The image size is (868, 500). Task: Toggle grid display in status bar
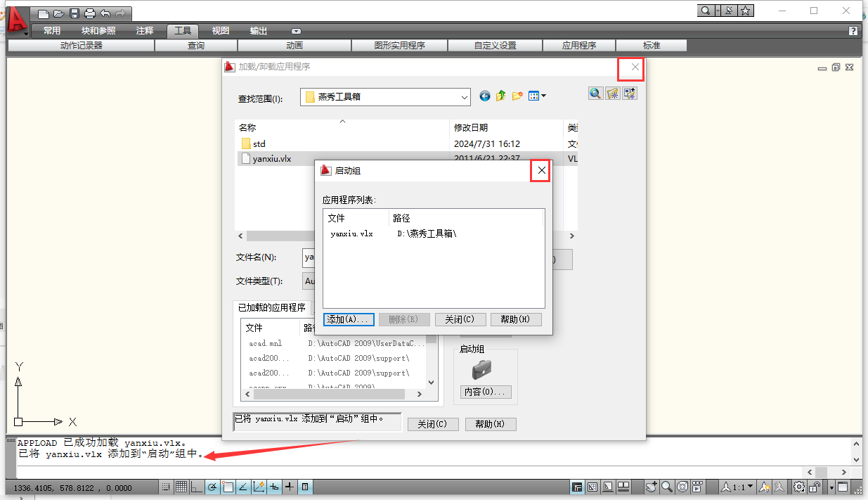coord(181,487)
